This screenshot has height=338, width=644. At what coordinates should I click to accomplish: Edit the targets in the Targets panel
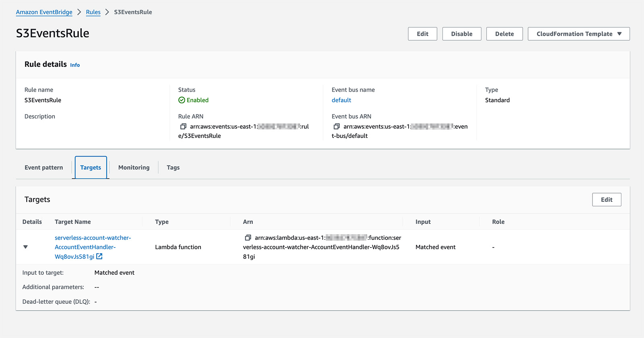click(606, 200)
